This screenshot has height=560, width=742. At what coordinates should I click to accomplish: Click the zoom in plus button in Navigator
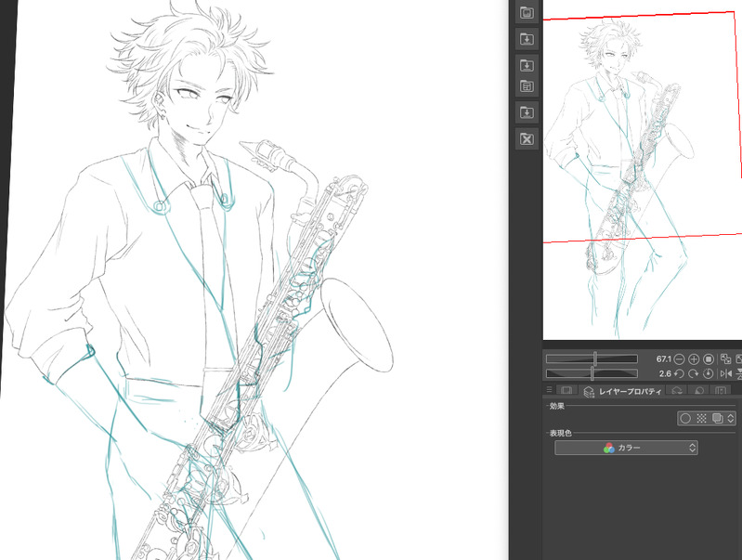click(694, 359)
